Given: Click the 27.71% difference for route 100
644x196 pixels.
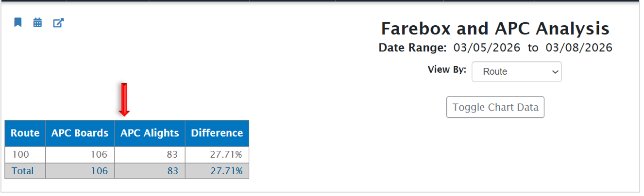Looking at the screenshot, I should point(226,155).
